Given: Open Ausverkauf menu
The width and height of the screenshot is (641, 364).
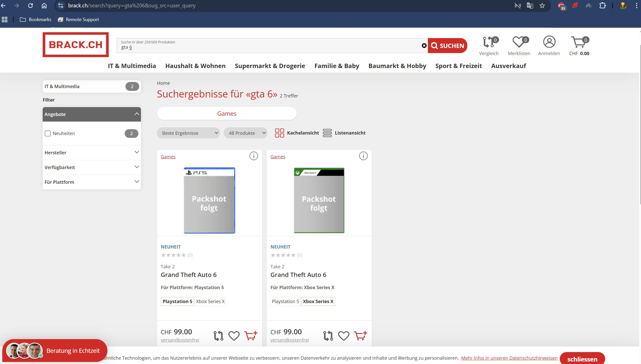Looking at the screenshot, I should point(508,66).
